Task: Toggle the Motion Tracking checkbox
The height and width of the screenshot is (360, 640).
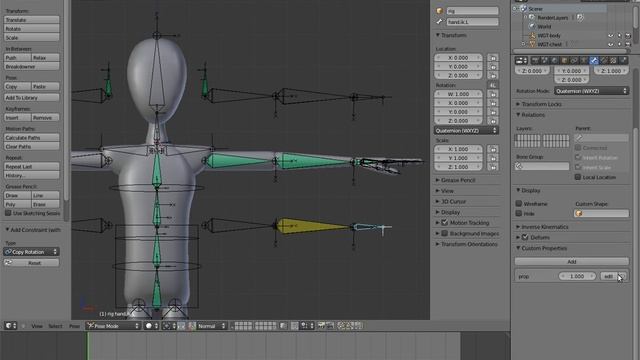Action: click(444, 222)
